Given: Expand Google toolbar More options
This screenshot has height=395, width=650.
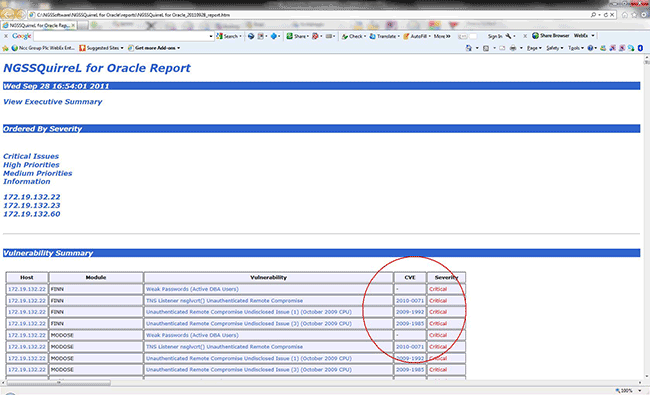Looking at the screenshot, I should 442,36.
